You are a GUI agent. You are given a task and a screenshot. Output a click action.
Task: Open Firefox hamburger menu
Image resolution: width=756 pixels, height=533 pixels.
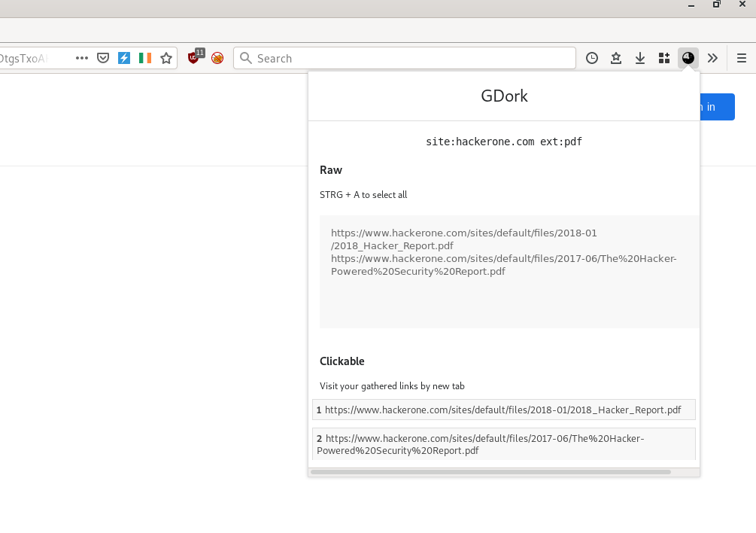pos(742,59)
